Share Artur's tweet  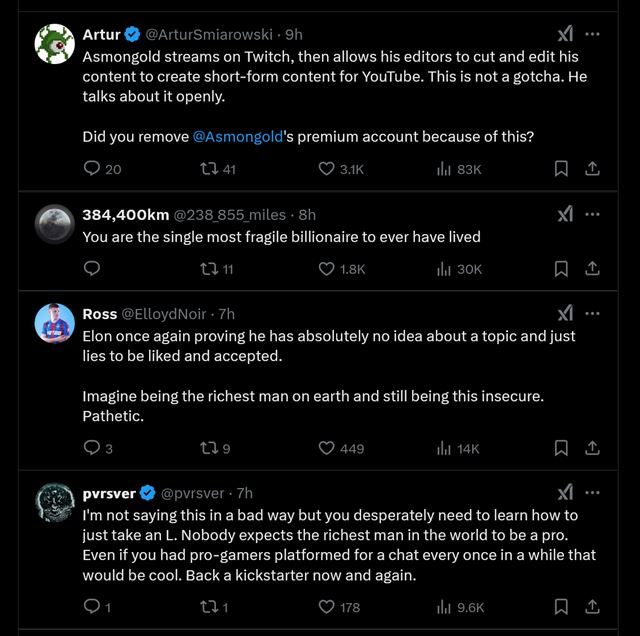tap(591, 170)
